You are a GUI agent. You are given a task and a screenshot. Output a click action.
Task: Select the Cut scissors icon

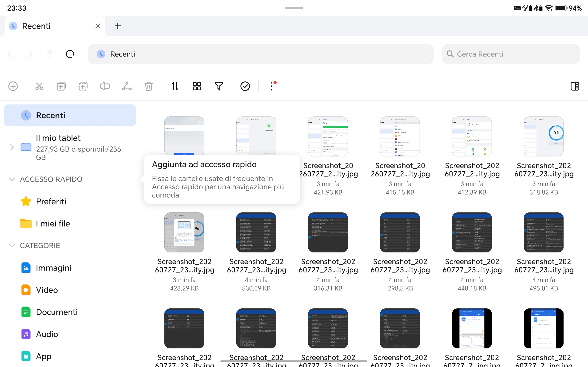coord(39,86)
